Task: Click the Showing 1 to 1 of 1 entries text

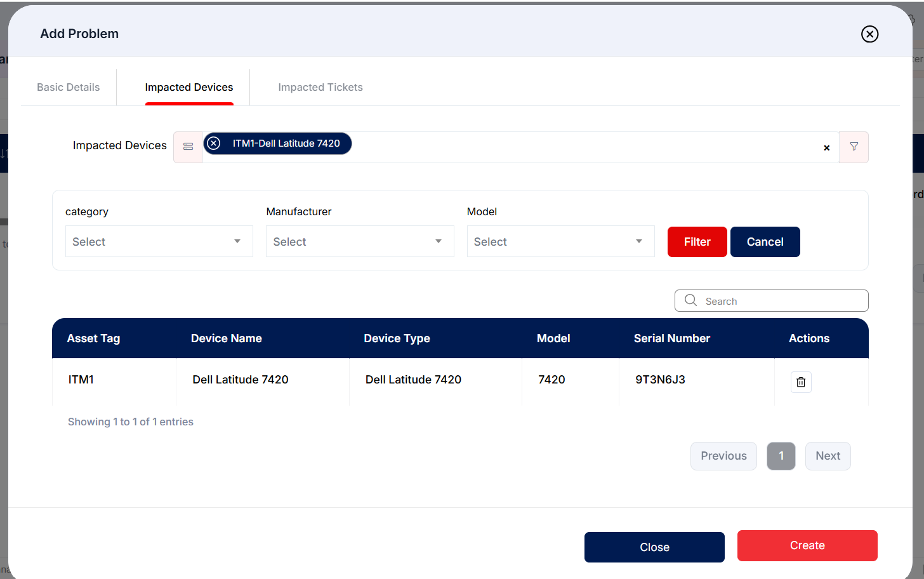Action: coord(131,422)
